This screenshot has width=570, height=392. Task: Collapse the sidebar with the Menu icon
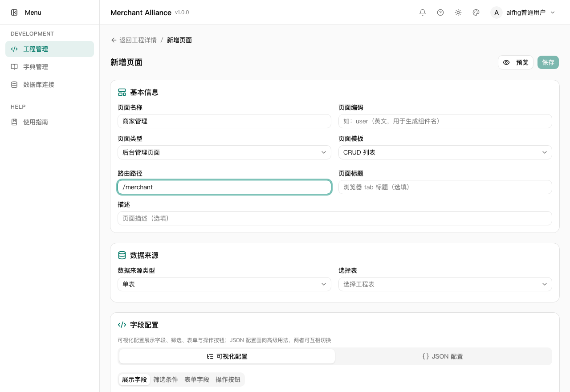pyautogui.click(x=14, y=12)
